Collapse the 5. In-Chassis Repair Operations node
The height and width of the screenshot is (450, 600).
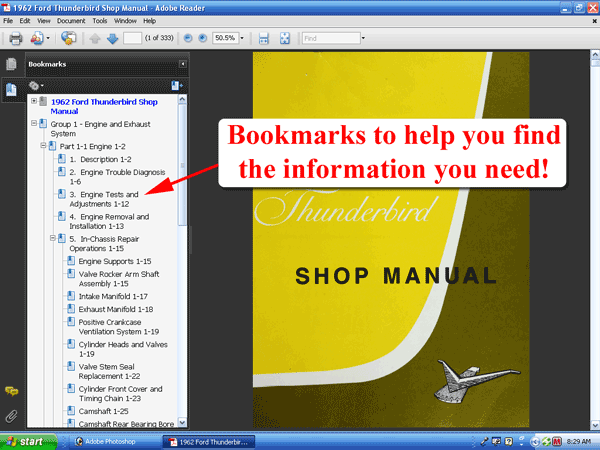pos(53,238)
